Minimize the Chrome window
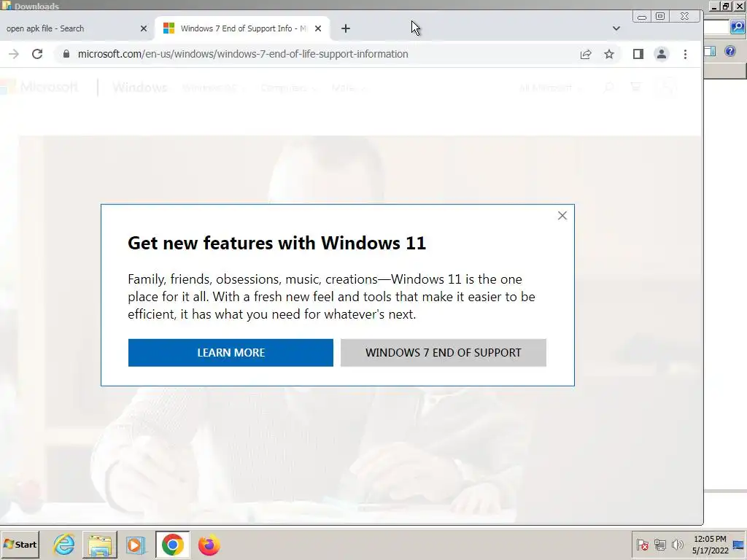The image size is (747, 560). [642, 17]
